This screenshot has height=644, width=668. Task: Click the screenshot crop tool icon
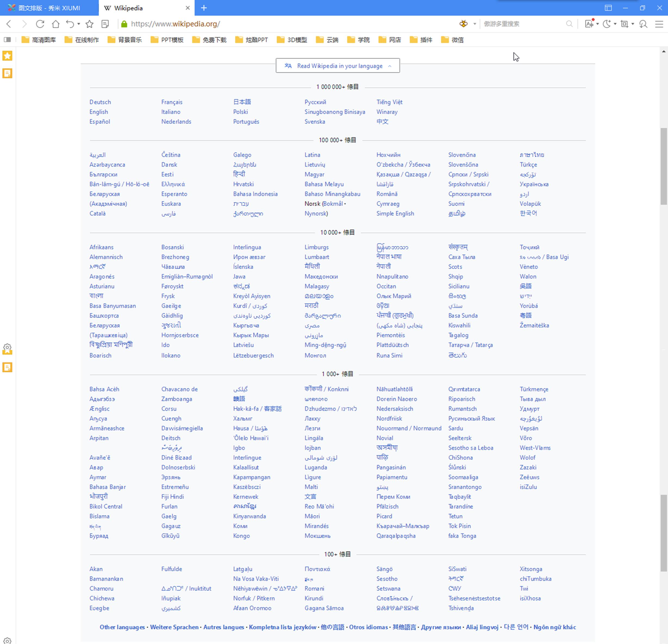[x=624, y=24]
